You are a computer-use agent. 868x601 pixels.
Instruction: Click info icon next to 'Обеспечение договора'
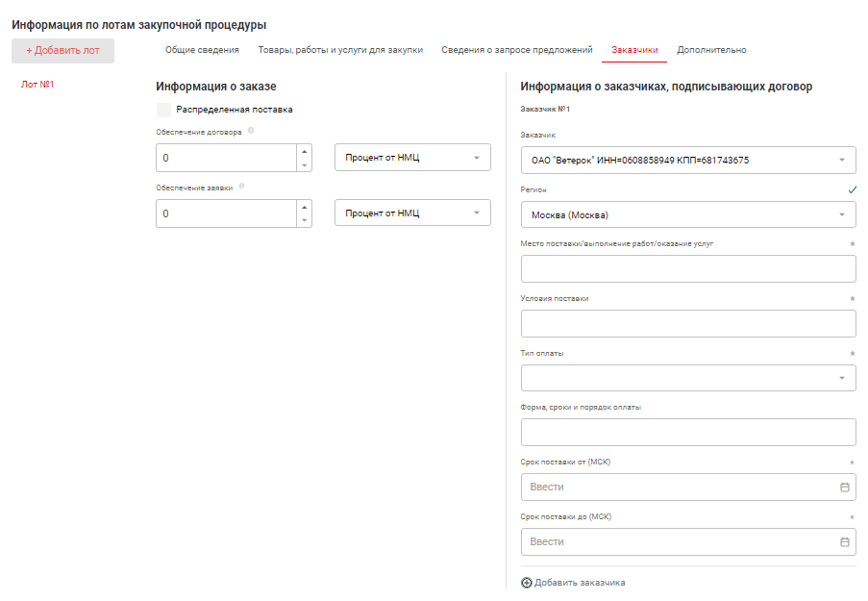pyautogui.click(x=251, y=131)
